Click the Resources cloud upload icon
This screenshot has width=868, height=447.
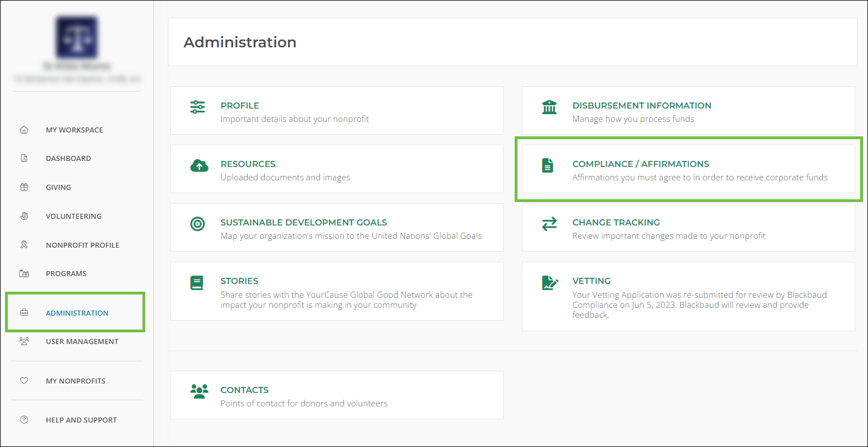[x=199, y=165]
